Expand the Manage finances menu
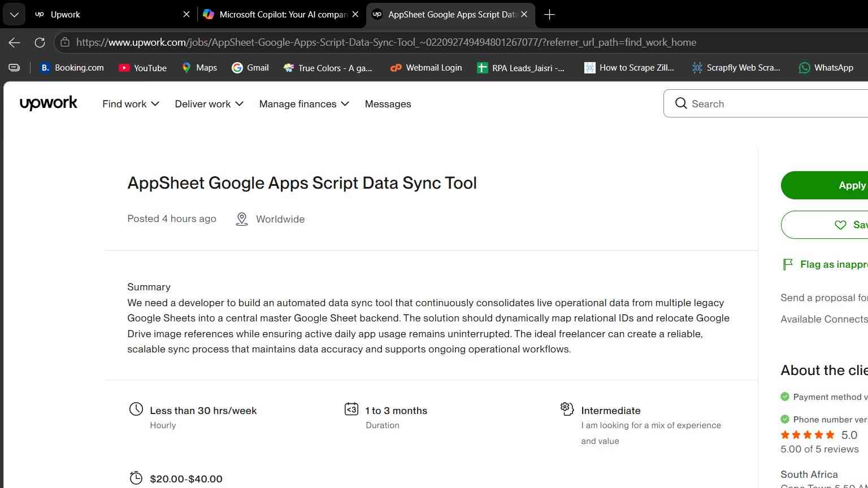The width and height of the screenshot is (868, 488). coord(304,104)
